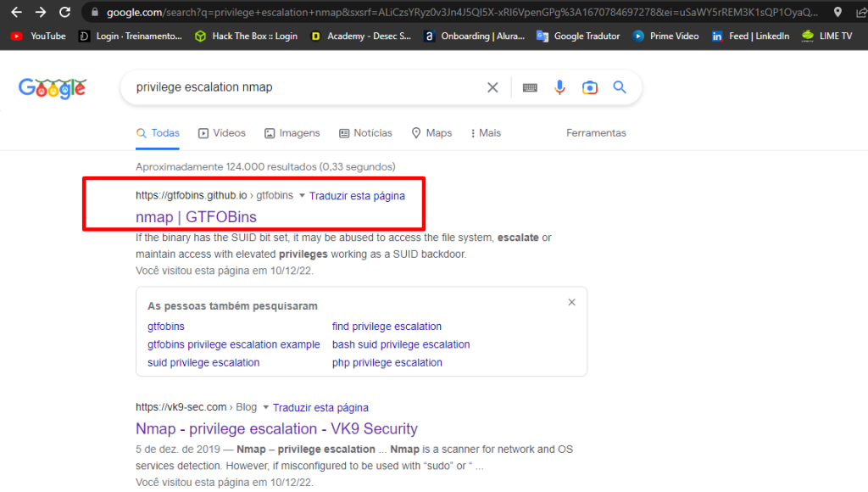The image size is (868, 492).
Task: Reload the page with refresh icon
Action: pos(64,13)
